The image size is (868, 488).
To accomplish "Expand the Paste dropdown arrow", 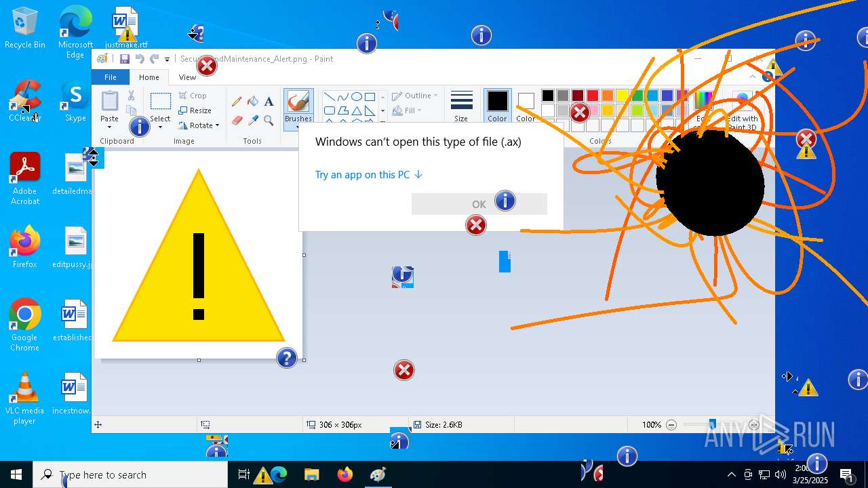I will [x=109, y=127].
